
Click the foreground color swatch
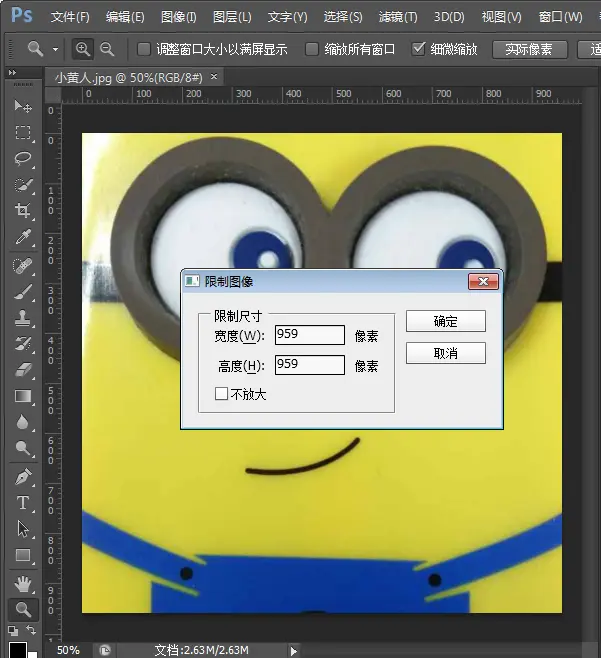tap(18, 650)
